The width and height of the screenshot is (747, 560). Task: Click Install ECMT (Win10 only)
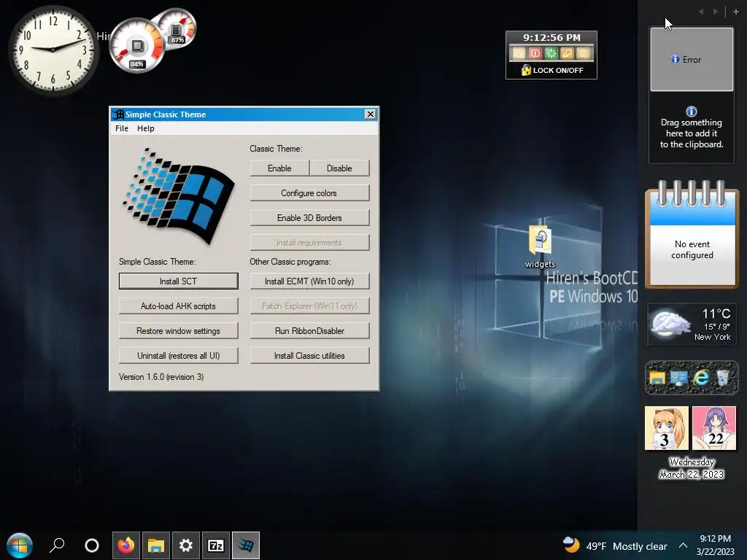[x=309, y=281]
